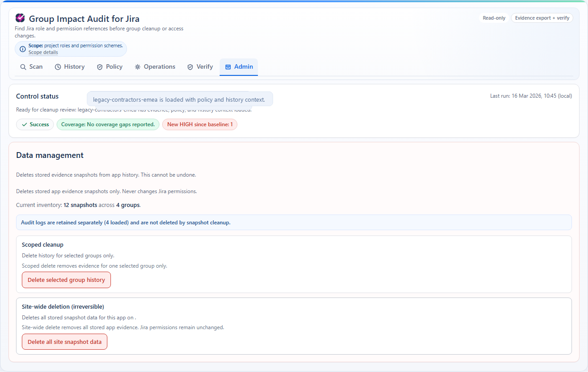The height and width of the screenshot is (372, 588).
Task: Click the asterisk icon on the Operations tab
Action: tap(138, 66)
